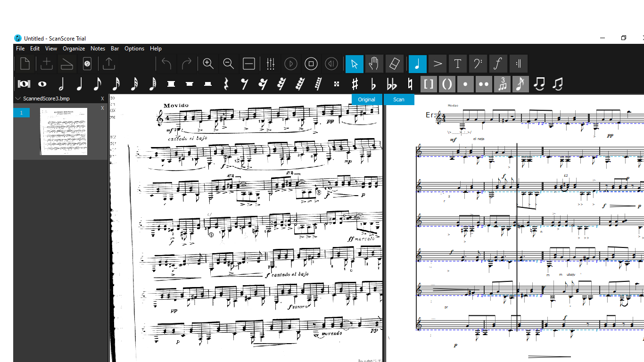Collapse the ScannedScore3.bmp file group
The image size is (644, 362).
pos(18,99)
